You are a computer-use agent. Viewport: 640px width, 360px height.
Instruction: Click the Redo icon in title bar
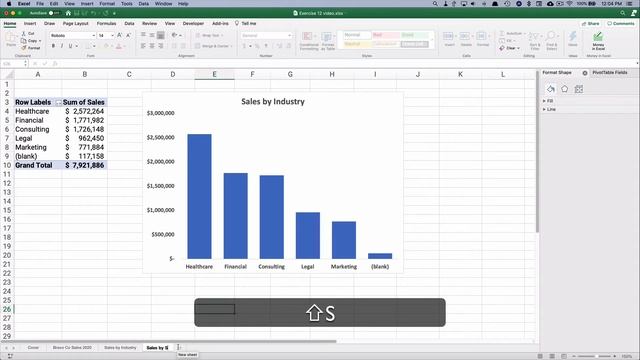click(105, 13)
